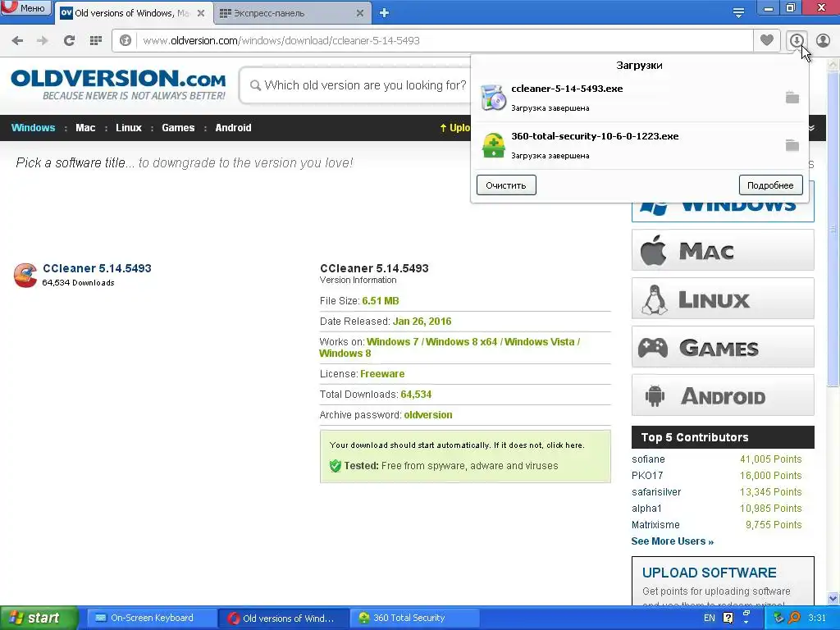
Task: Open the Android navigation menu item
Action: pos(233,127)
